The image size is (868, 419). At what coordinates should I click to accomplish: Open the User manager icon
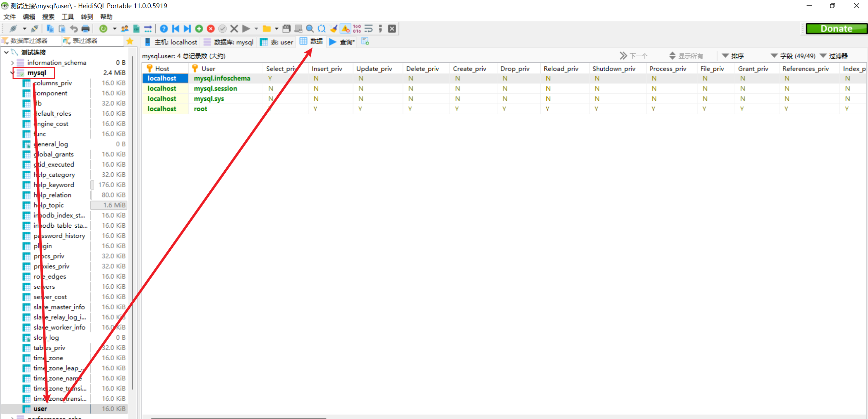(125, 29)
